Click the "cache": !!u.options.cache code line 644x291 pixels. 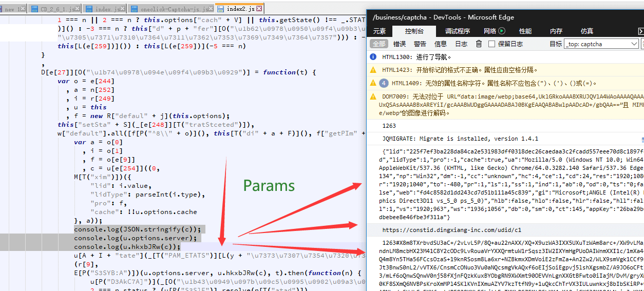[x=144, y=211]
